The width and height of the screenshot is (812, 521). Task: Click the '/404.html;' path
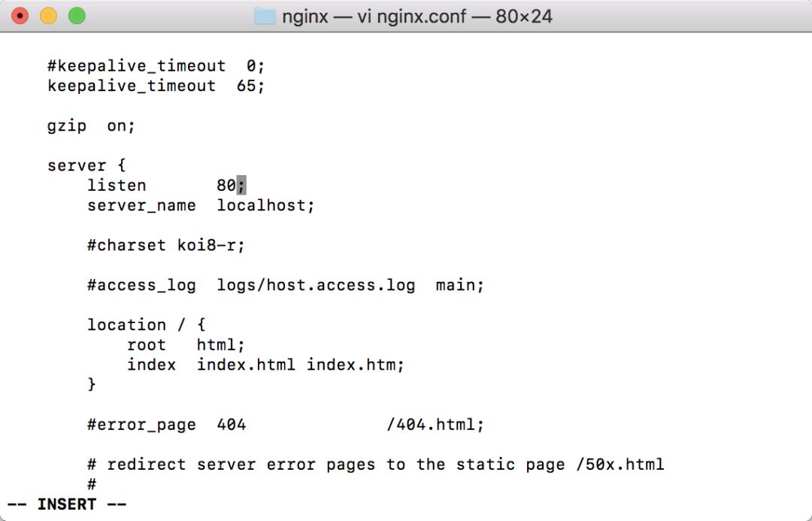coord(435,425)
